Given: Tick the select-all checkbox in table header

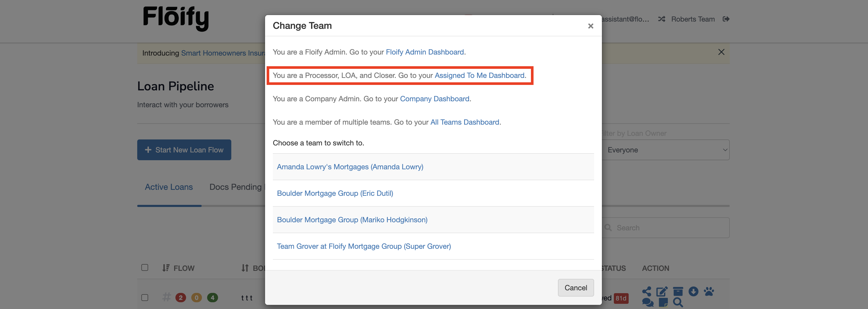Looking at the screenshot, I should [x=145, y=268].
